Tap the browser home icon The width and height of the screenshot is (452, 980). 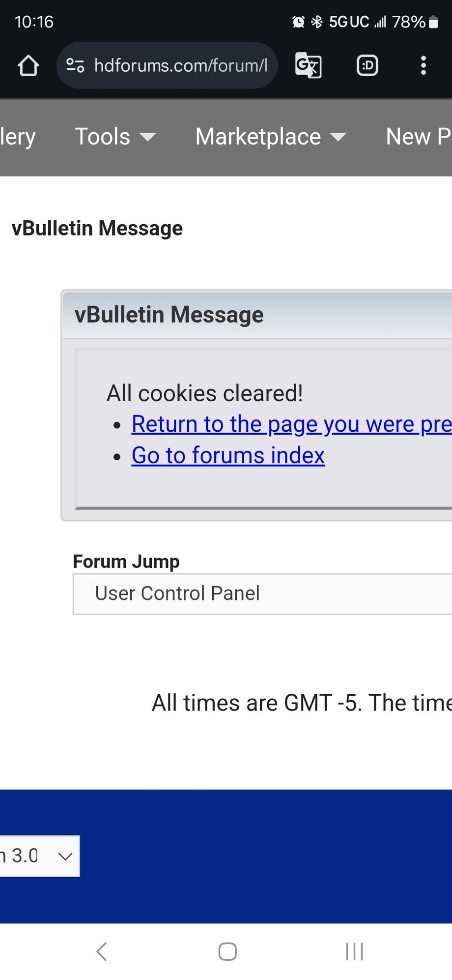[28, 65]
